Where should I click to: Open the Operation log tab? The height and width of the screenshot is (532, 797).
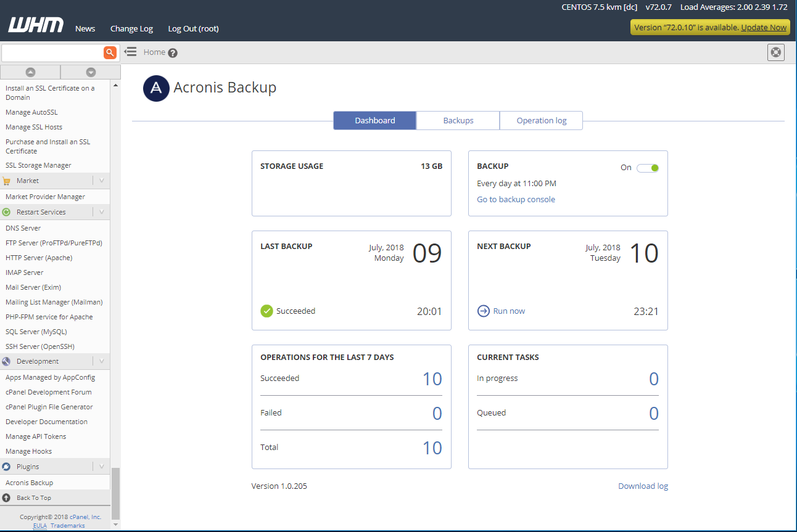(x=542, y=120)
